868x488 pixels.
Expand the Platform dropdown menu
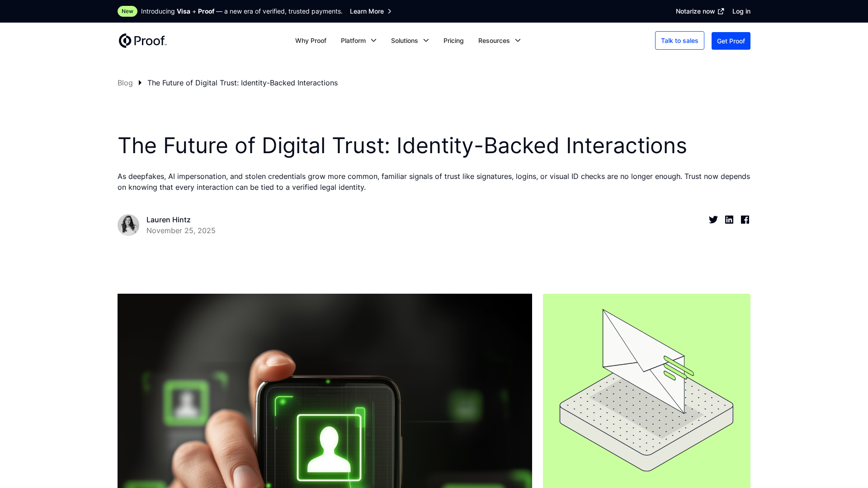coord(359,41)
